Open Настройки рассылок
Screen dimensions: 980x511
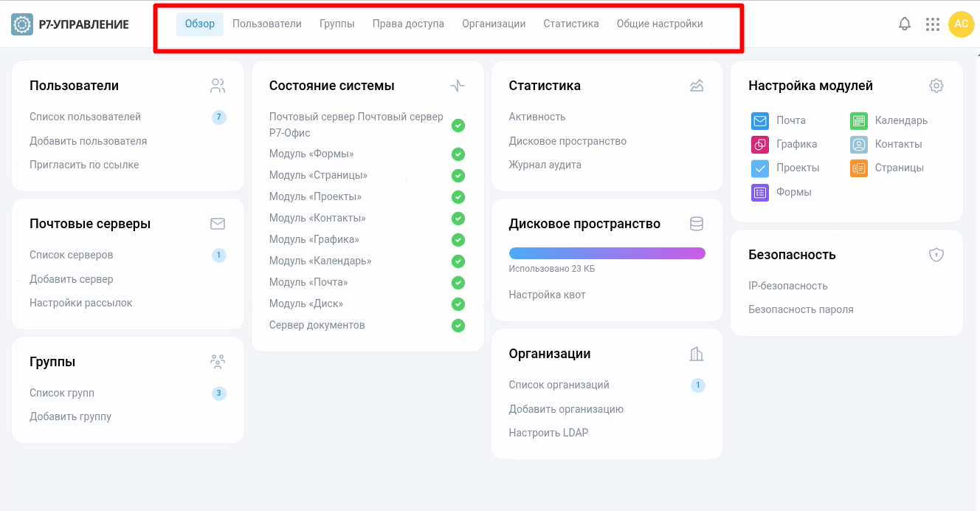click(x=81, y=303)
